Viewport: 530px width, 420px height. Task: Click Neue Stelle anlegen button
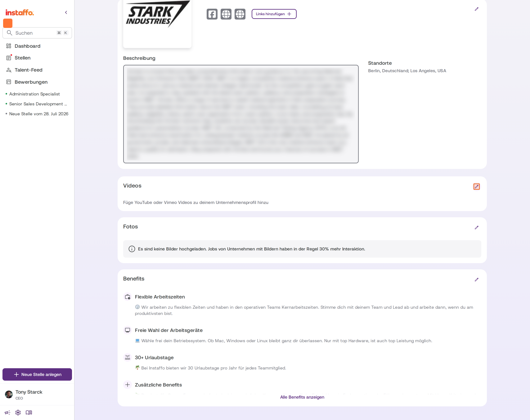(x=37, y=374)
